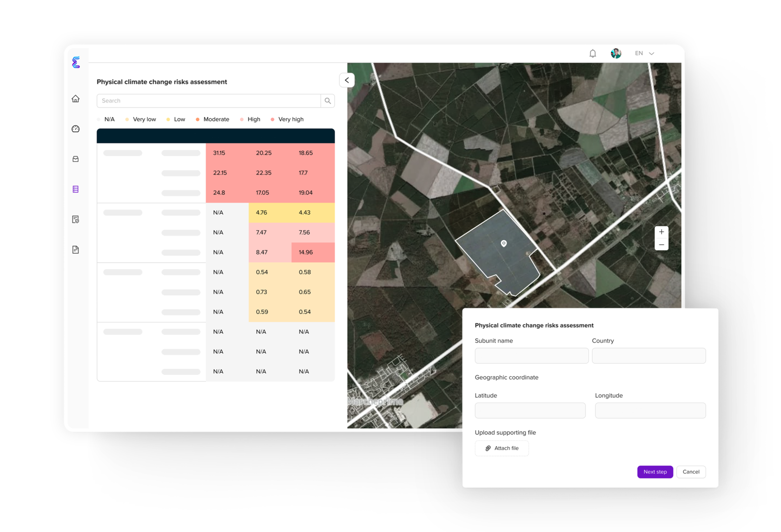Select the table cell showing 4.43
781x532 pixels.
coord(313,213)
